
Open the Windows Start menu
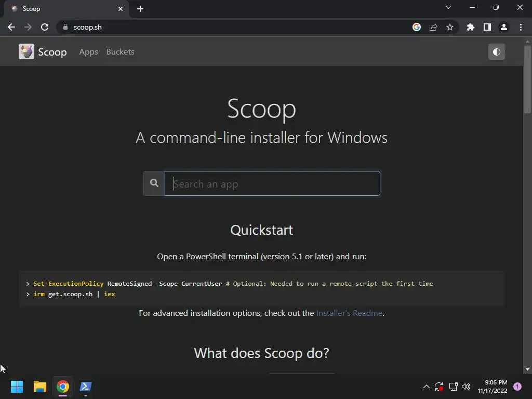(17, 387)
